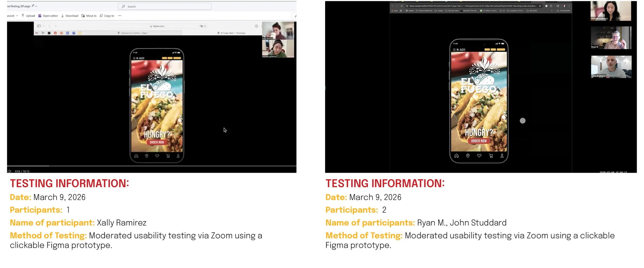
Task: Click Safari forward arrow in left recording
Action: tap(55, 26)
